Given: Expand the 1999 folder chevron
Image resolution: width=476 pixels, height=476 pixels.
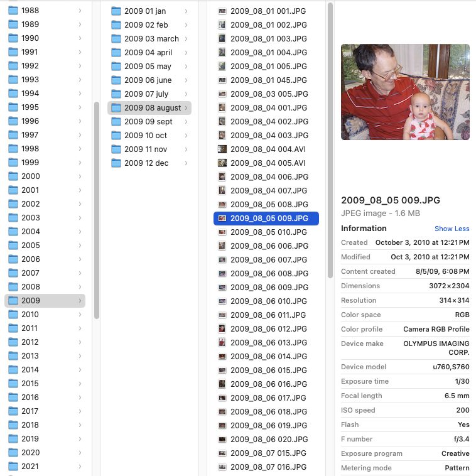Looking at the screenshot, I should pos(80,163).
